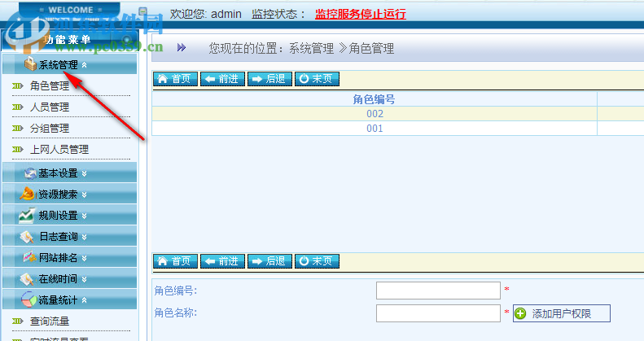Click the bottom 后退 button
644x341 pixels.
pyautogui.click(x=269, y=261)
